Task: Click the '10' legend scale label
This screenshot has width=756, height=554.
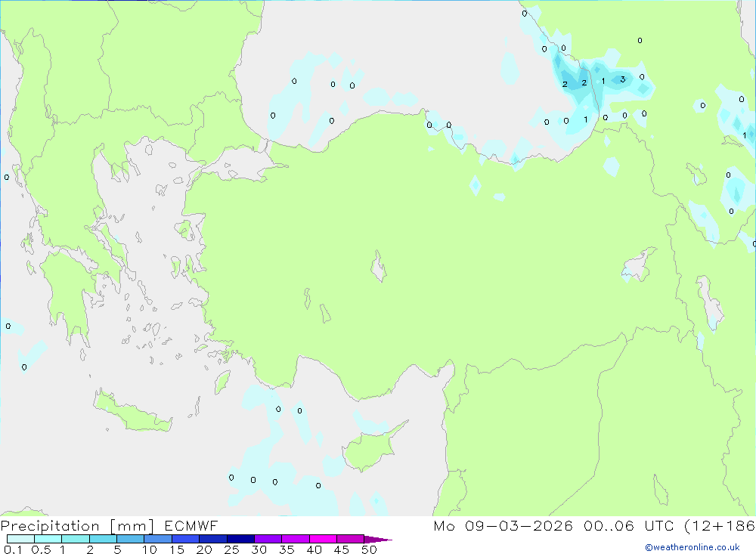Action: [150, 549]
